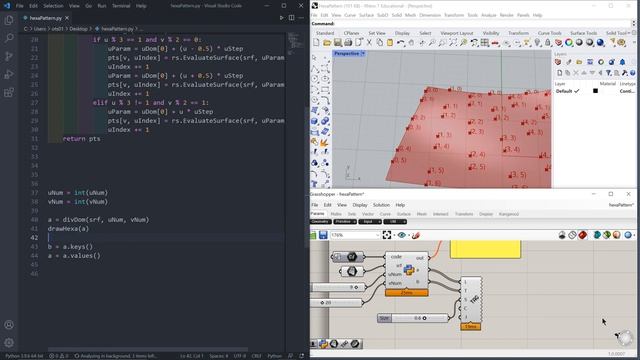Toggle Grasshopper red shaded preview icon
Image resolution: width=640 pixels, height=360 pixels.
(x=582, y=235)
